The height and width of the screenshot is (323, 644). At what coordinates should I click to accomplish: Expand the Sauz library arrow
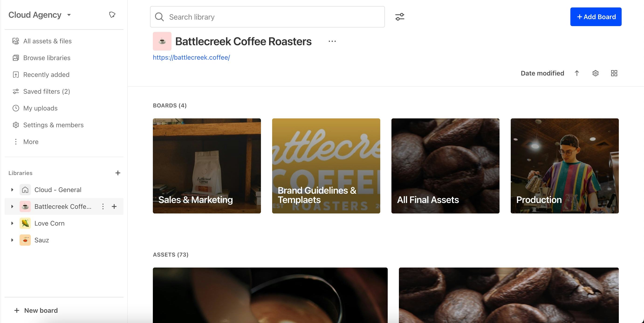point(12,240)
